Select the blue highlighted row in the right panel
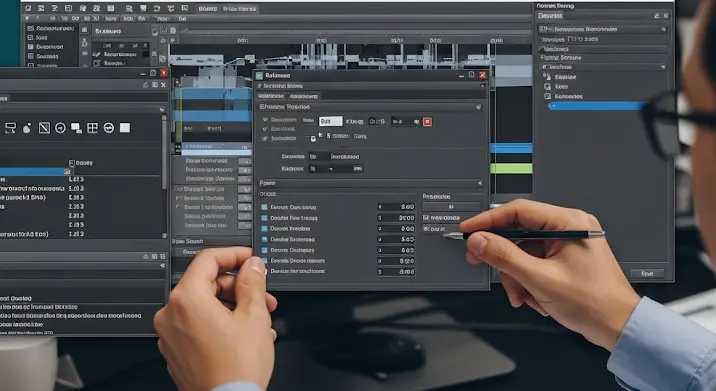The width and height of the screenshot is (716, 391). pyautogui.click(x=597, y=106)
